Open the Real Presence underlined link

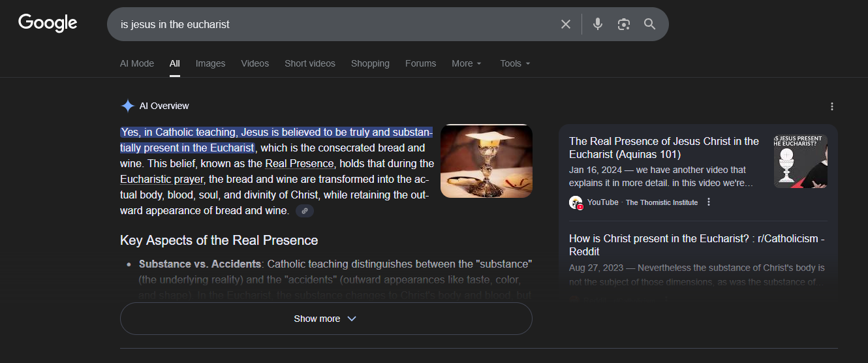(x=300, y=163)
